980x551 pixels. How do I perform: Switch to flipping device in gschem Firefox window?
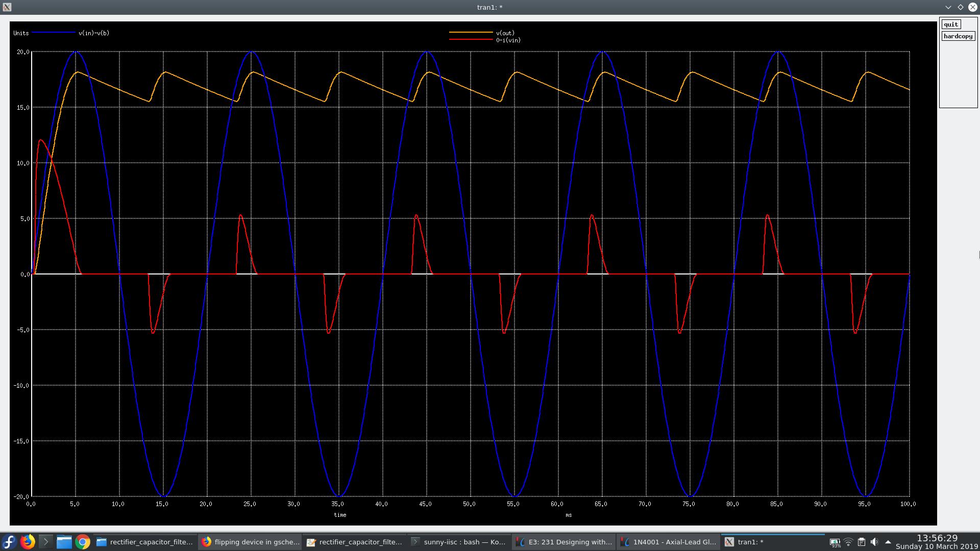250,542
